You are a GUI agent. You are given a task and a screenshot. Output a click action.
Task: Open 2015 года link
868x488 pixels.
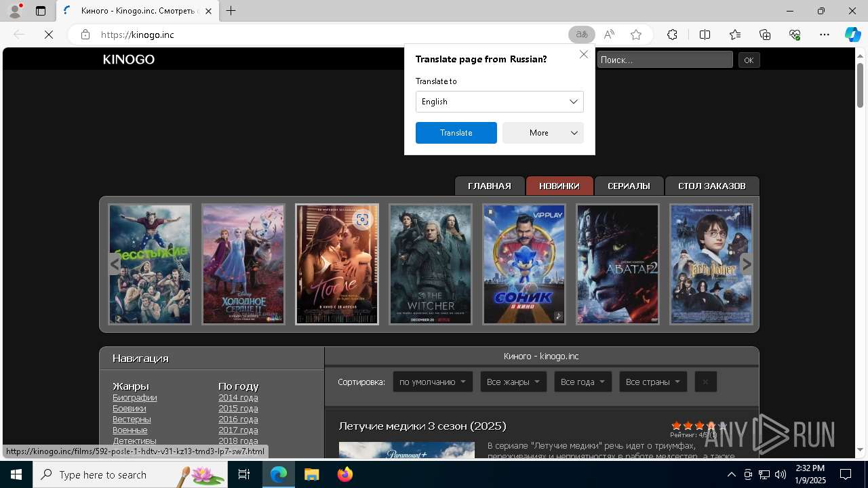pos(238,409)
